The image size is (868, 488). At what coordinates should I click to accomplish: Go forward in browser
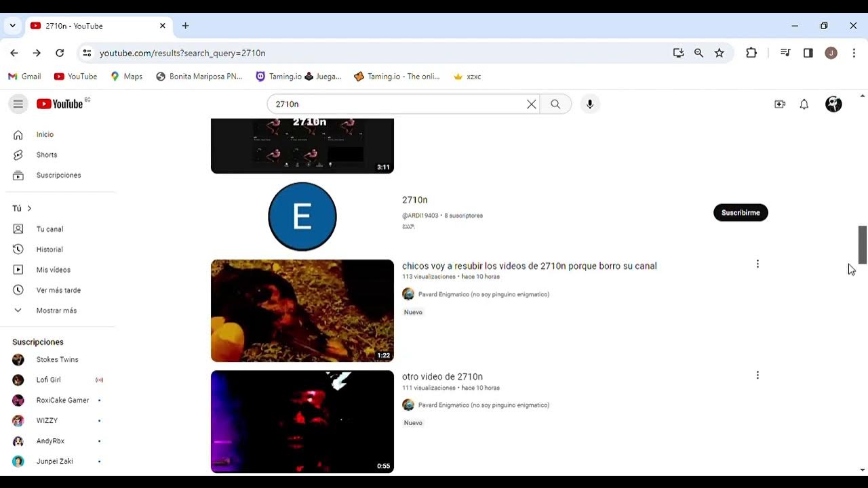click(x=37, y=53)
